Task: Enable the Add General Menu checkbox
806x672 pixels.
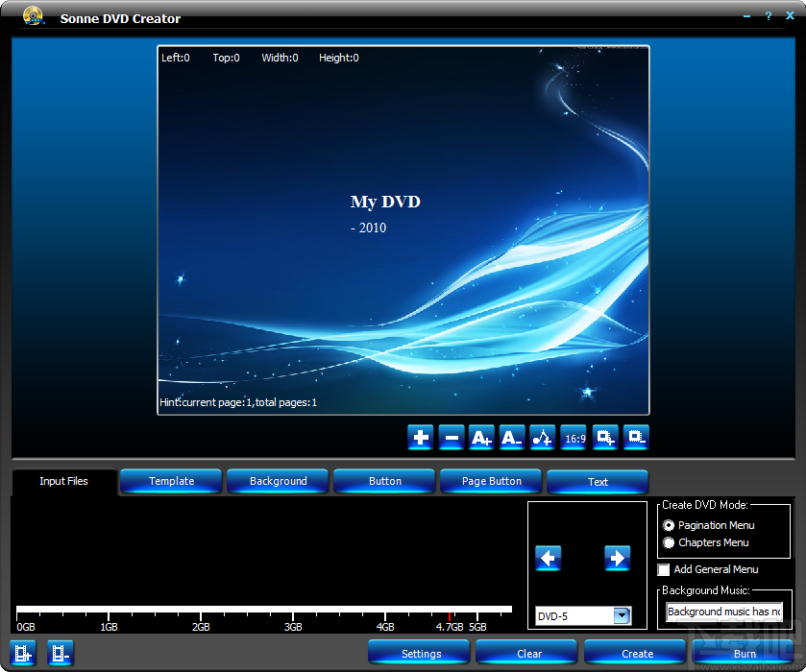Action: 663,569
